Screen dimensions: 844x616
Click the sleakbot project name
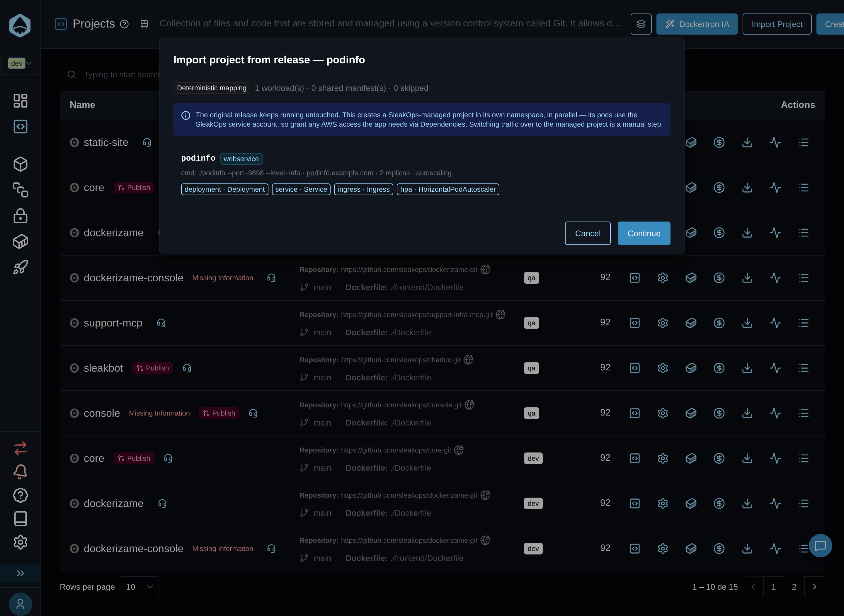point(103,368)
